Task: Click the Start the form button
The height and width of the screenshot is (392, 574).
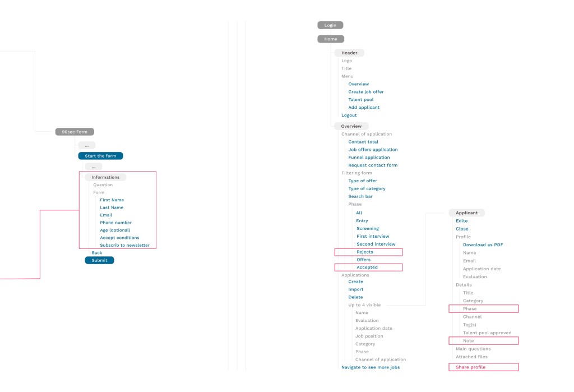Action: (x=101, y=156)
